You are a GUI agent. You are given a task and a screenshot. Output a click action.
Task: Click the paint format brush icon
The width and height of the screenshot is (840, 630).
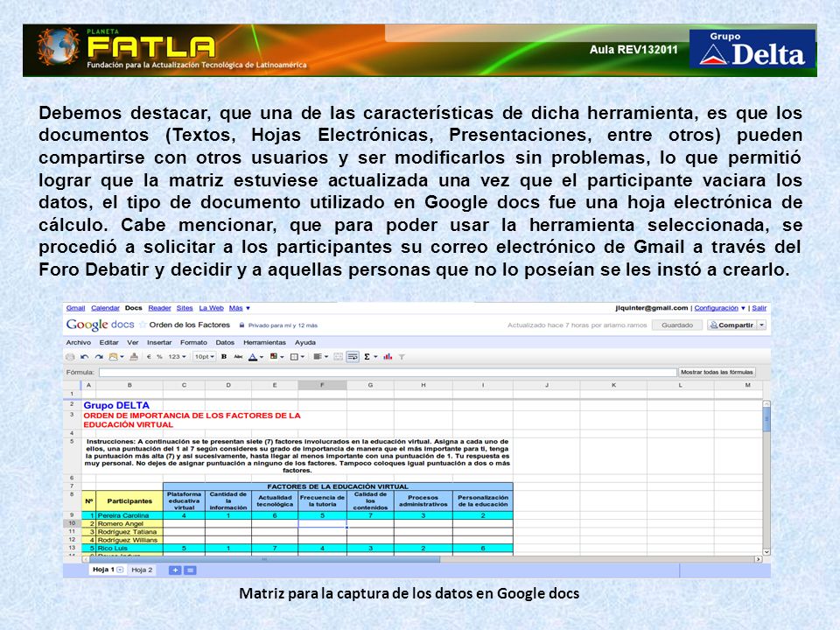click(133, 357)
